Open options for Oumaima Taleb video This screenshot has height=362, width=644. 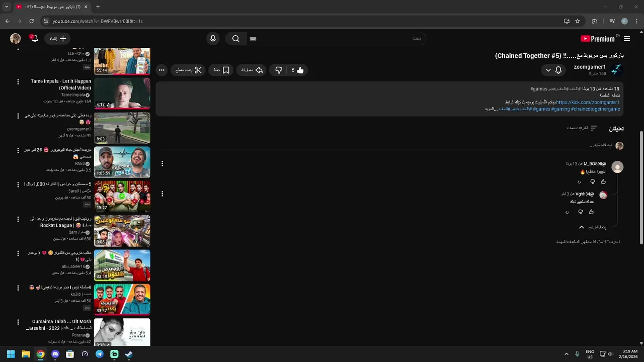pyautogui.click(x=18, y=322)
